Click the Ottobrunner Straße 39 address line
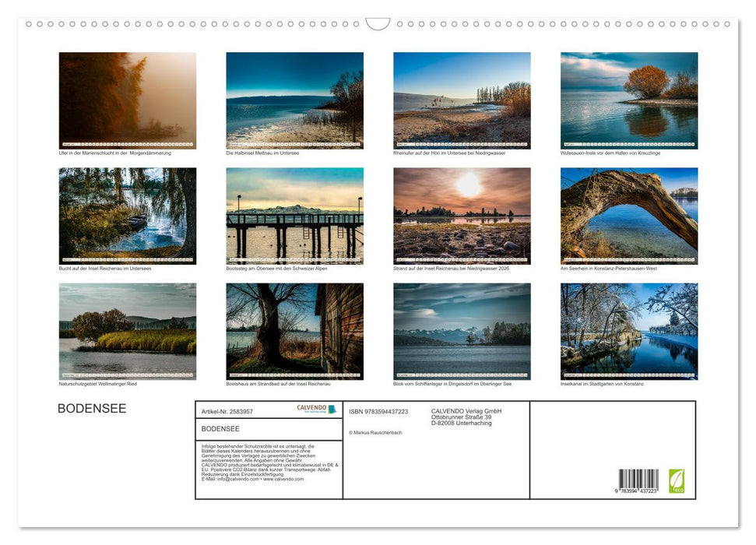Screen dimensions: 756x545 click(x=462, y=417)
